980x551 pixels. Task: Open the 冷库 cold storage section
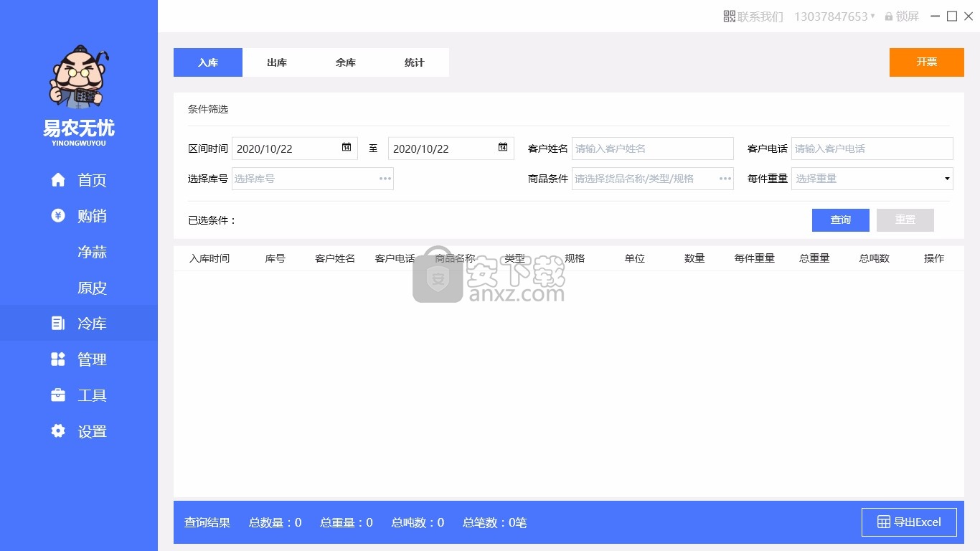pos(79,324)
